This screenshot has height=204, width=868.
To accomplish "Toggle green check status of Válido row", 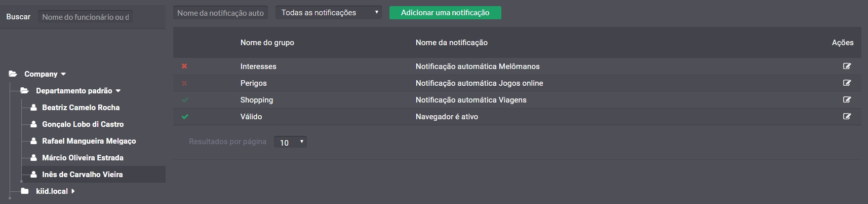I will click(185, 116).
